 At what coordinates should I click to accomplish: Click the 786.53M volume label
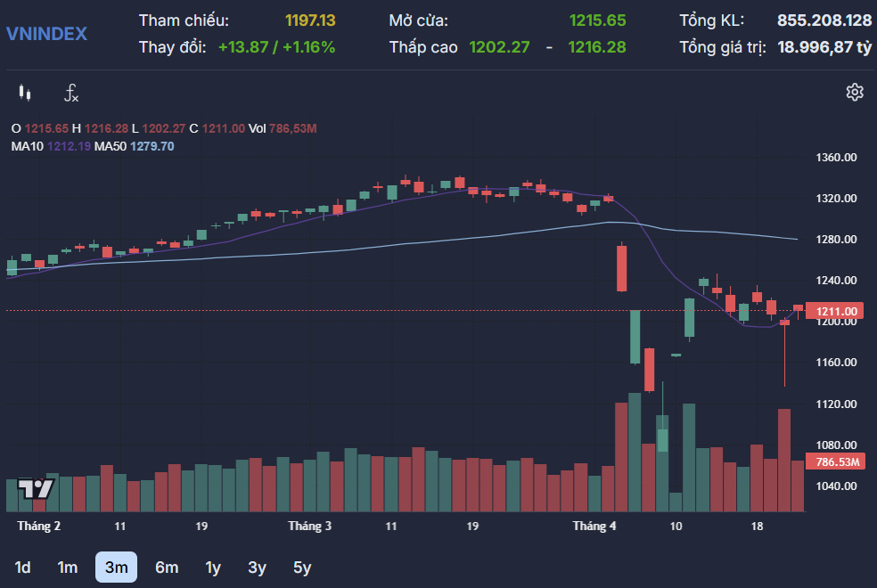(x=837, y=461)
